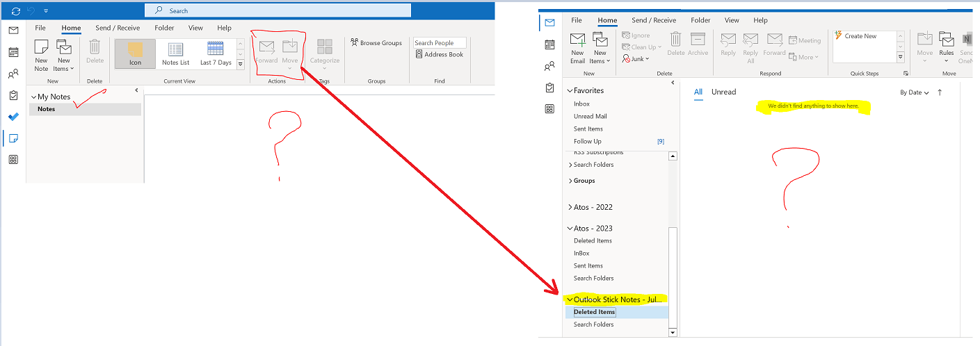This screenshot has height=346, width=980.
Task: Expand the Atos - 2022 folder
Action: [570, 207]
